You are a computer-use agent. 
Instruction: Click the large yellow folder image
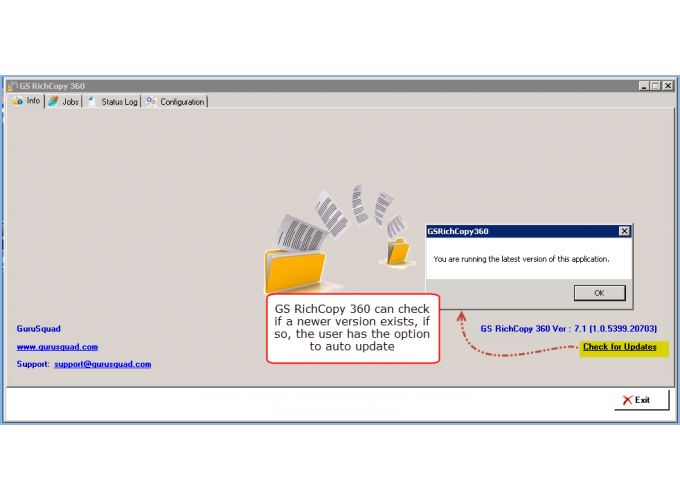tap(295, 272)
